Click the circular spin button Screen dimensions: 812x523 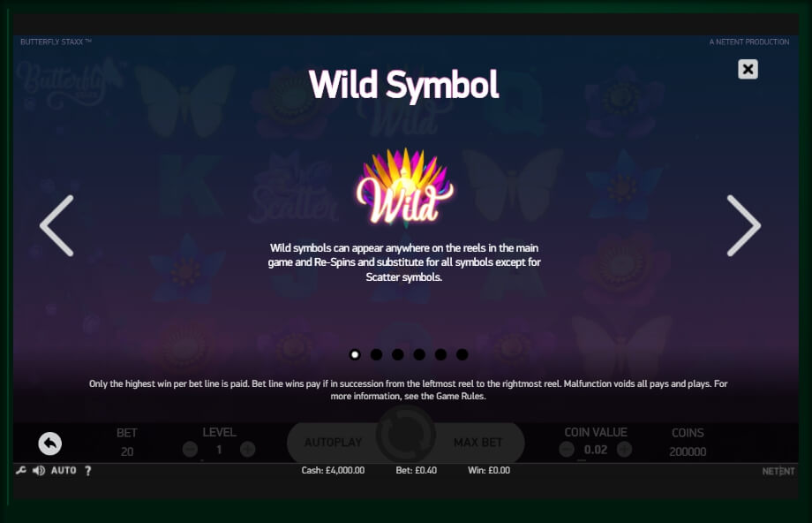pyautogui.click(x=405, y=435)
